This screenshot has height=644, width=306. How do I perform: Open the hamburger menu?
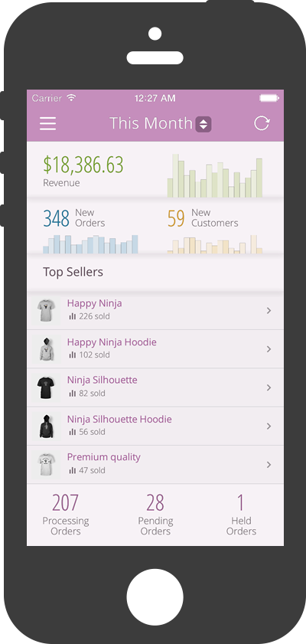click(47, 123)
